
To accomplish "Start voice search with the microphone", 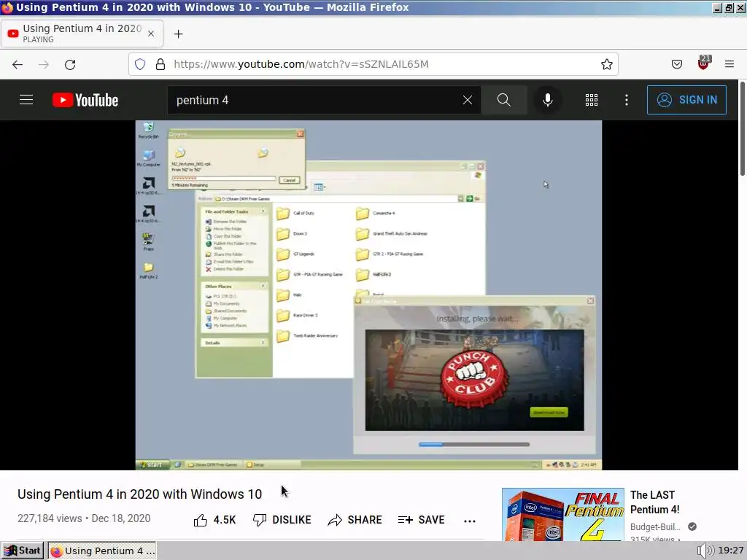I will pos(547,100).
